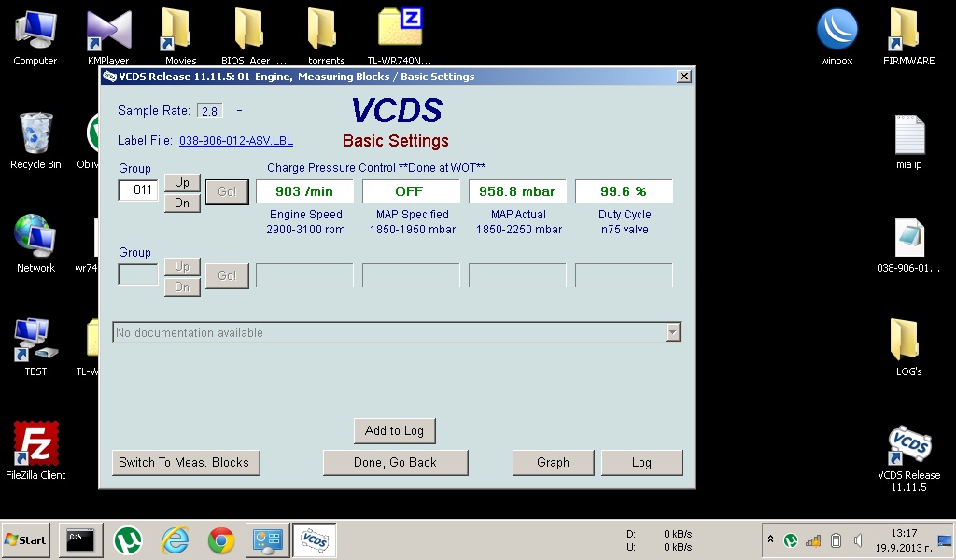Open the command prompt taskbar item
The image size is (956, 560).
81,540
